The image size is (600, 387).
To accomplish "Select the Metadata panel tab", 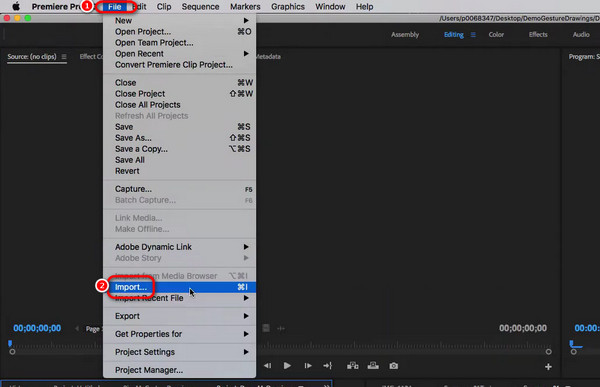I will tap(268, 57).
